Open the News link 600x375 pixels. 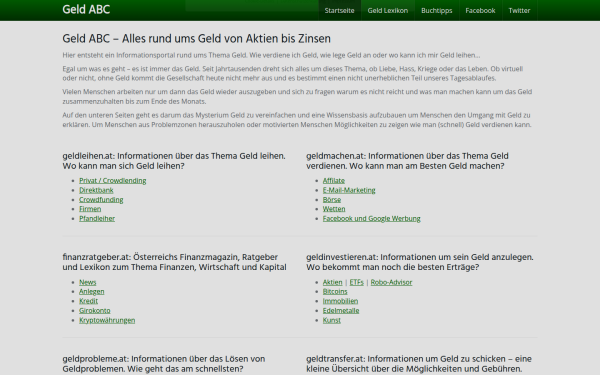88,282
